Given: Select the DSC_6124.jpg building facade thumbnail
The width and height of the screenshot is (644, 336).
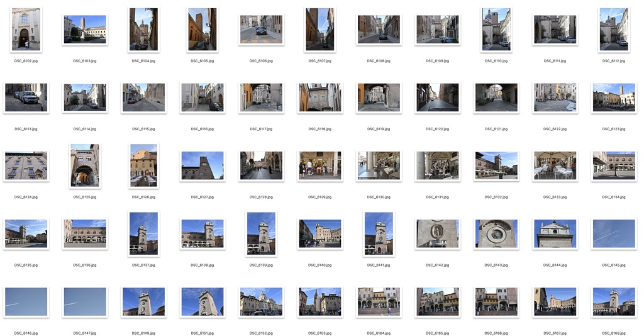Looking at the screenshot, I should click(x=26, y=165).
